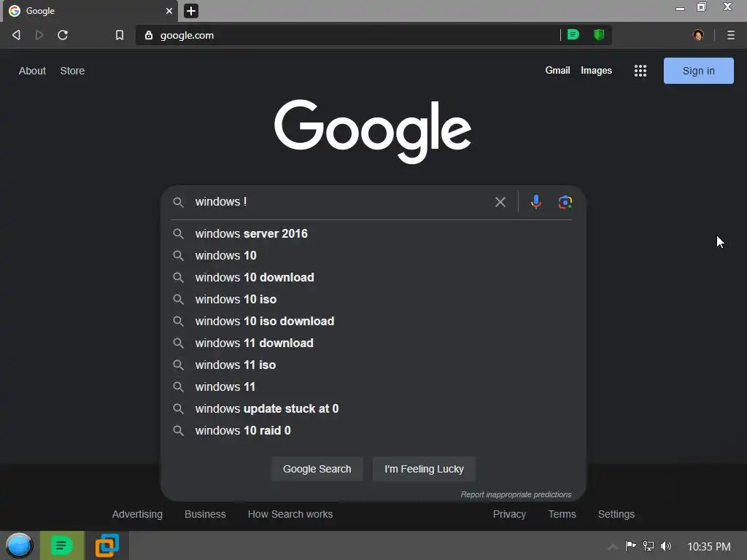This screenshot has height=560, width=747.
Task: Click the blue orb start button on taskbar
Action: 20,545
